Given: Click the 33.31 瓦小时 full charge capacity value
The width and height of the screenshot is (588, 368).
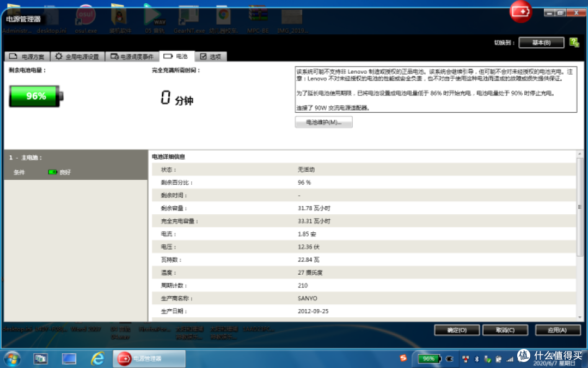Looking at the screenshot, I should click(x=314, y=221).
